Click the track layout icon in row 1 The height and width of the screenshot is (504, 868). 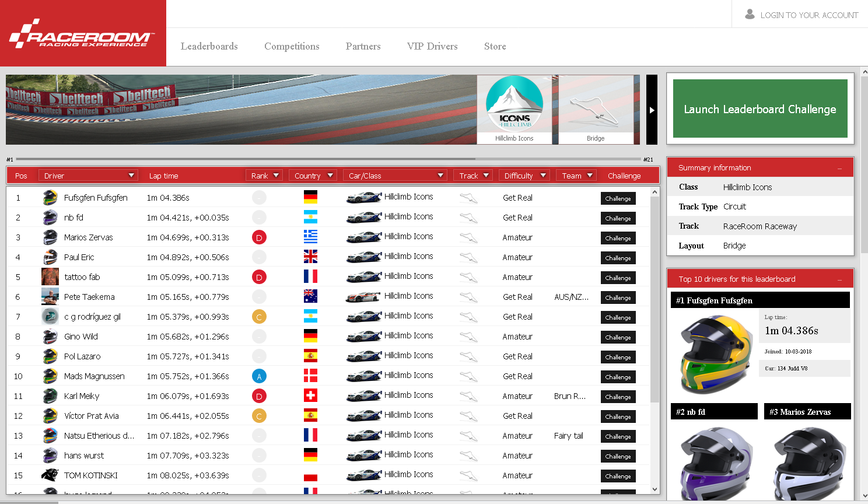tap(468, 198)
